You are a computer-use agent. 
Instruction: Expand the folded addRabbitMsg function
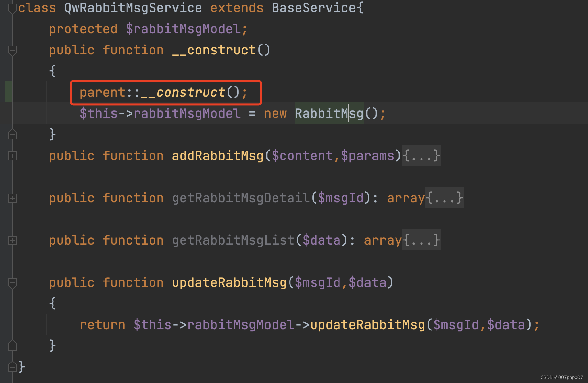(12, 156)
